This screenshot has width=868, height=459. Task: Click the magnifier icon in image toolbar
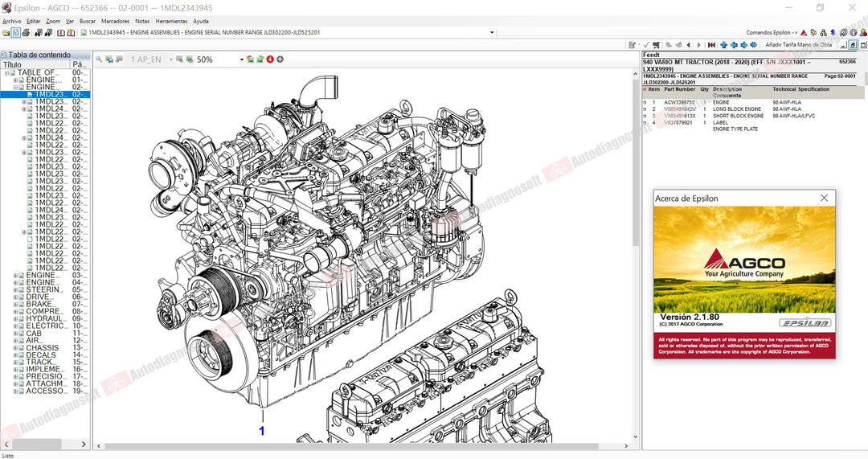coord(99,59)
